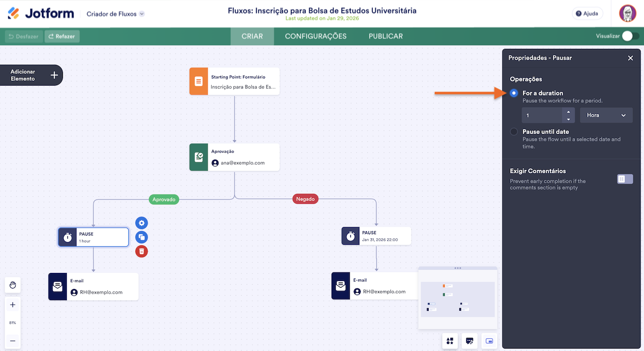This screenshot has height=351, width=644.
Task: Open the Hora time unit dropdown
Action: coord(606,115)
